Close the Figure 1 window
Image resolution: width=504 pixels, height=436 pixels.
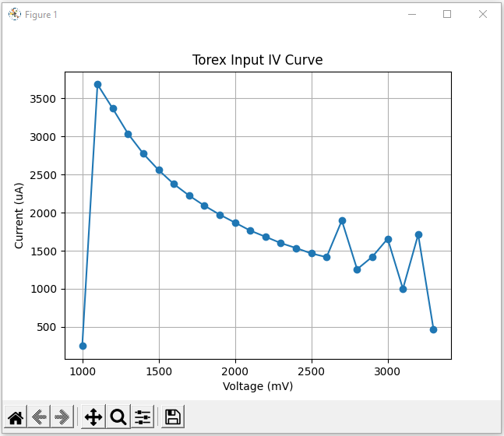coord(483,14)
